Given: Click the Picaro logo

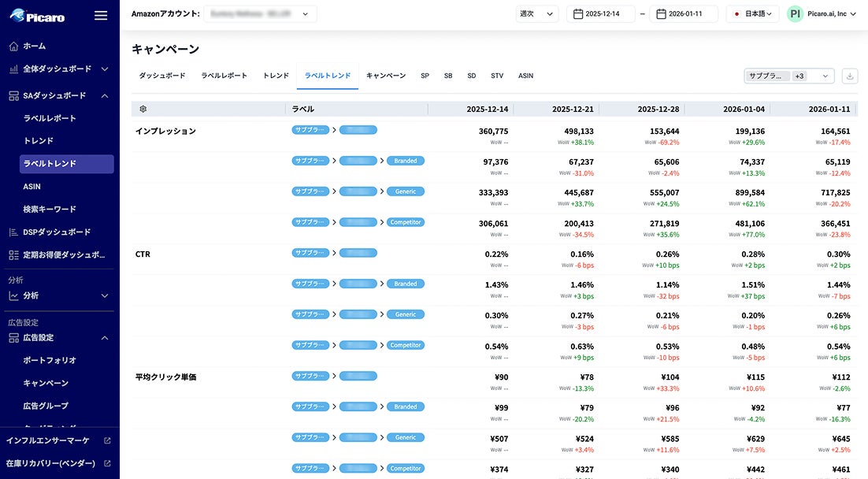Looking at the screenshot, I should (x=38, y=16).
